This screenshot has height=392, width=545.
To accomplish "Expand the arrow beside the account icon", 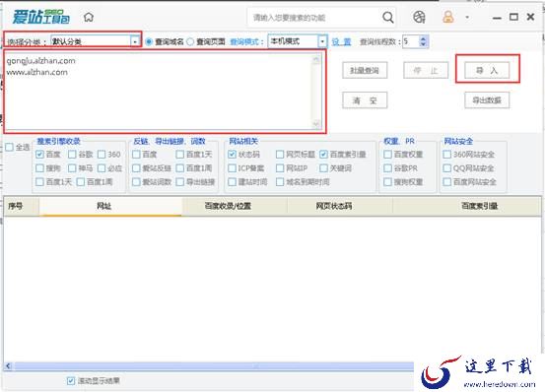I will pyautogui.click(x=467, y=17).
